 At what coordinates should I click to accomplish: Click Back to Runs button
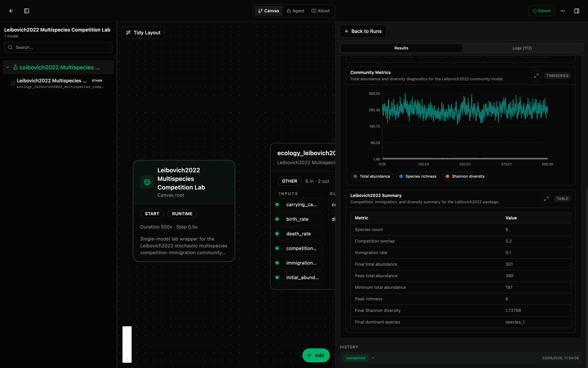(x=363, y=31)
